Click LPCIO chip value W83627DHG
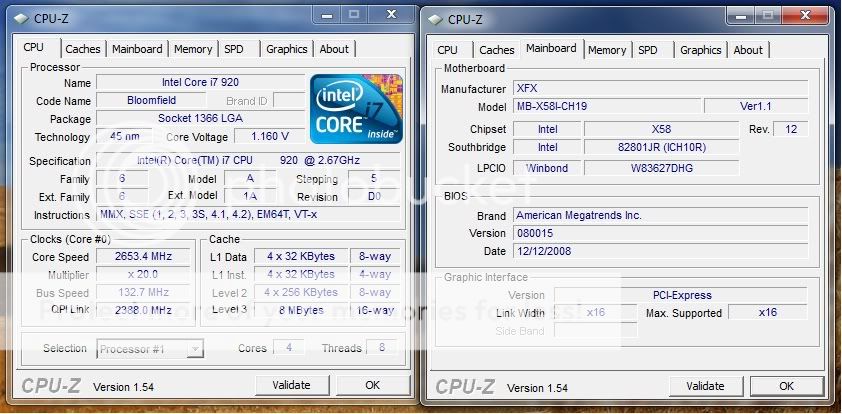842x414 pixels. point(662,168)
